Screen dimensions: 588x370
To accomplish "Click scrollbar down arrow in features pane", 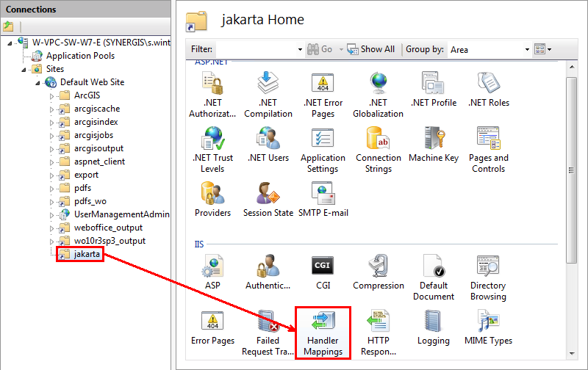I will tap(572, 353).
